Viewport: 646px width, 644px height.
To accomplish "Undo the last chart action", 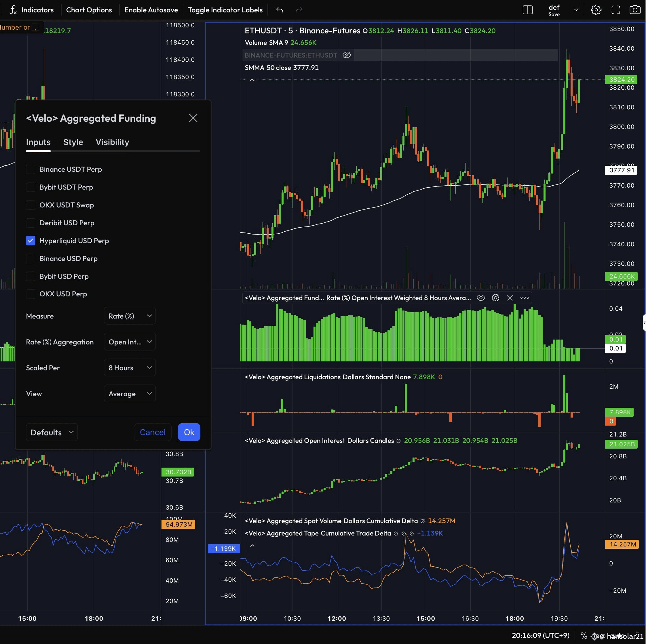I will tap(280, 10).
